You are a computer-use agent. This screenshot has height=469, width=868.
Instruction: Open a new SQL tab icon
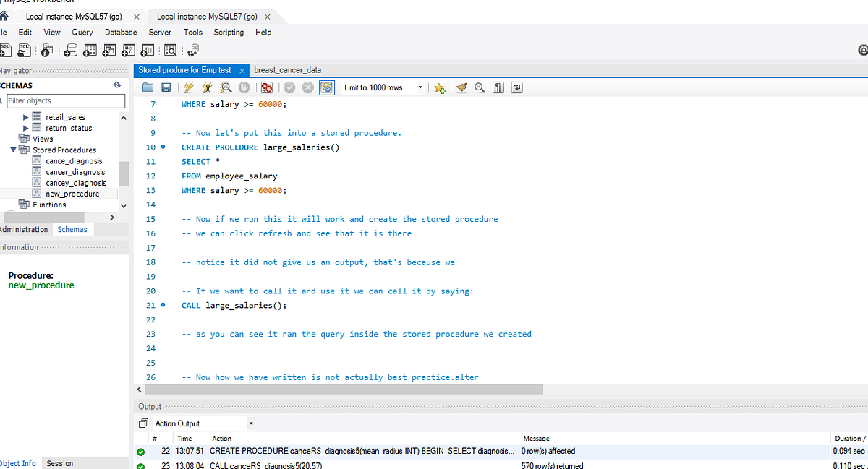6,50
